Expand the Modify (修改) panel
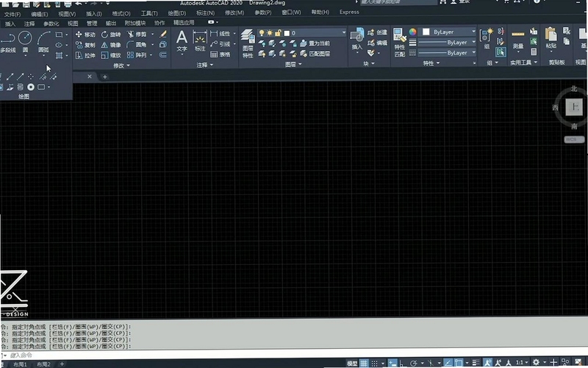 (121, 66)
